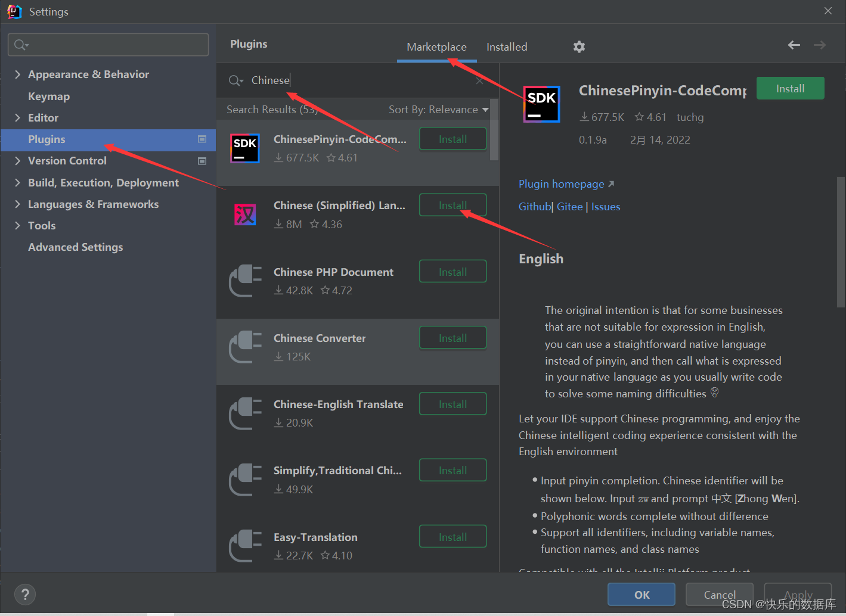Expand the Tools section
The height and width of the screenshot is (616, 846).
[x=17, y=225]
